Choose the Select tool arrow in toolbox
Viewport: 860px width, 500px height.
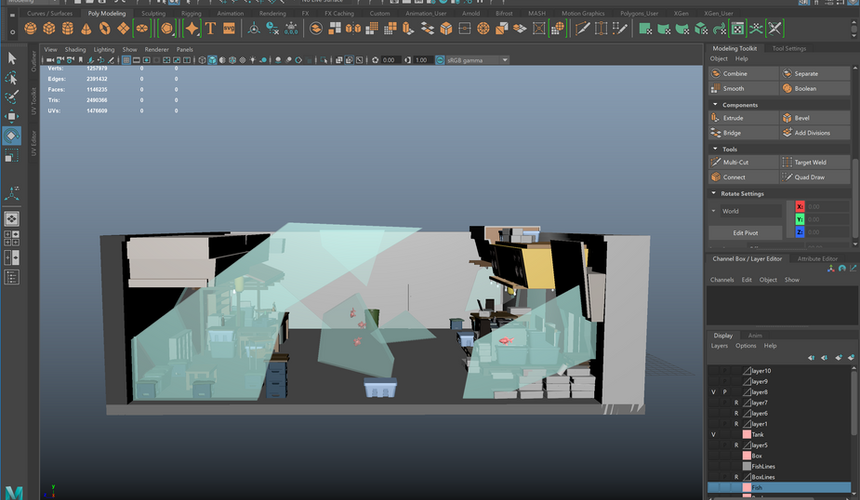point(11,58)
